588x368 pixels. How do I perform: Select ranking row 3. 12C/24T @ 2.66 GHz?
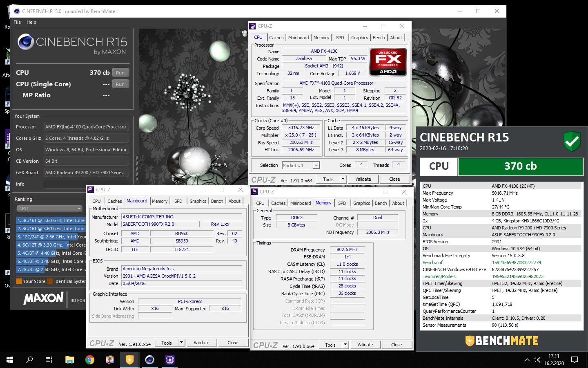(x=51, y=237)
